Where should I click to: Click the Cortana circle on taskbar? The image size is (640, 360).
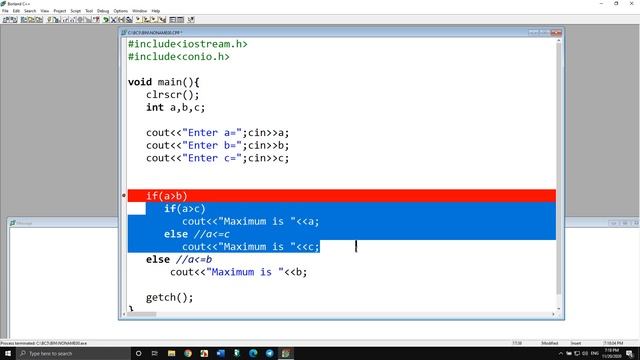pyautogui.click(x=138, y=353)
